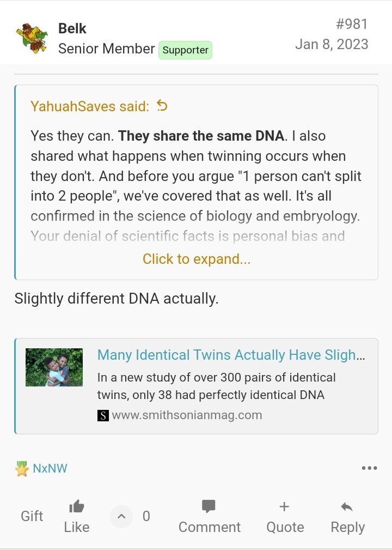Click the plus Quote icon
Image resolution: width=392 pixels, height=550 pixels.
coord(284,506)
